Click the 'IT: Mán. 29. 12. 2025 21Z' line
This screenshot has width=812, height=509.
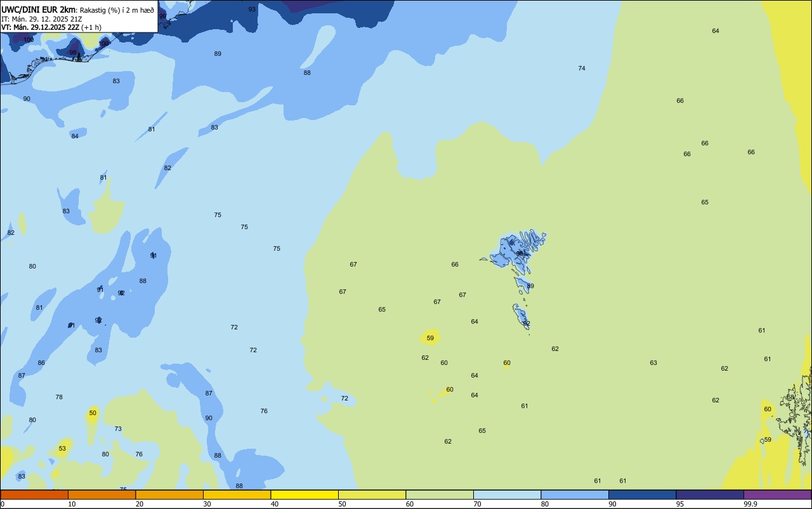pyautogui.click(x=41, y=19)
